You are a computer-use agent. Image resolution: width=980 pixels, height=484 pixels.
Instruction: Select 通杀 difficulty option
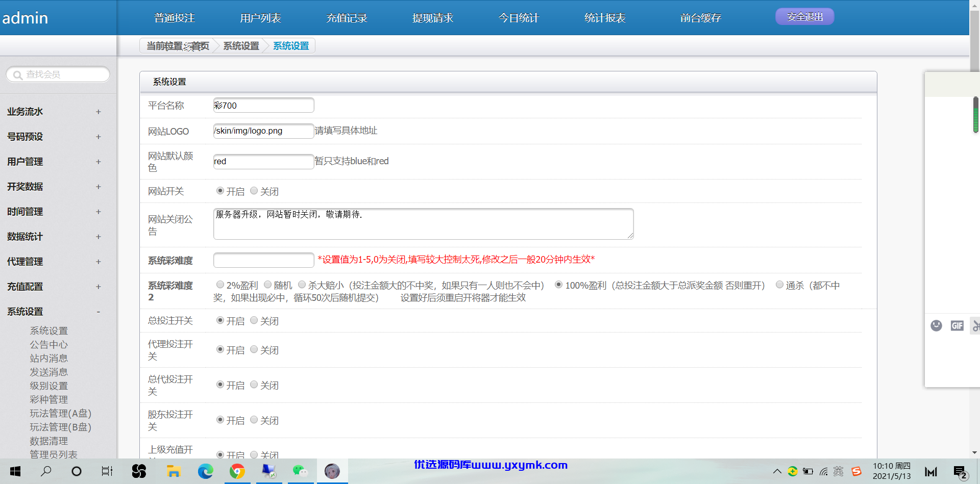point(779,285)
